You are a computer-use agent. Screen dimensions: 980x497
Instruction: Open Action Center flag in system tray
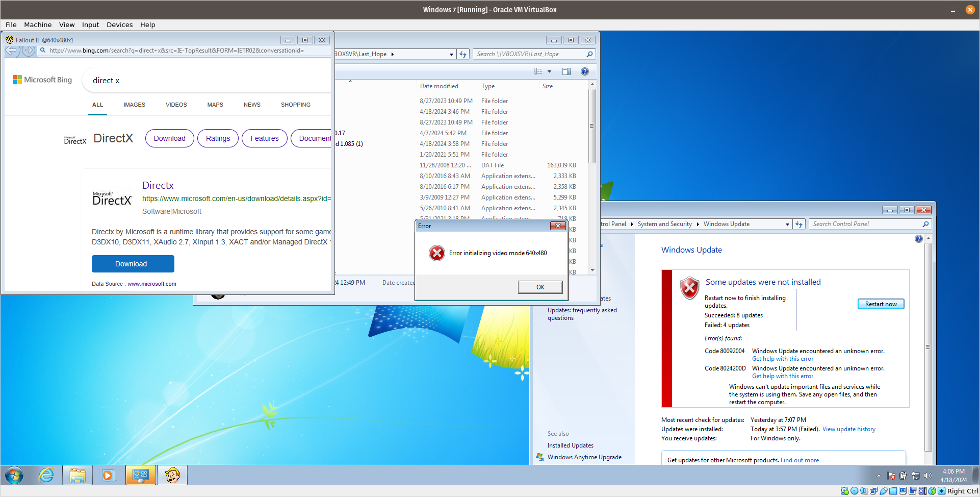tap(891, 476)
